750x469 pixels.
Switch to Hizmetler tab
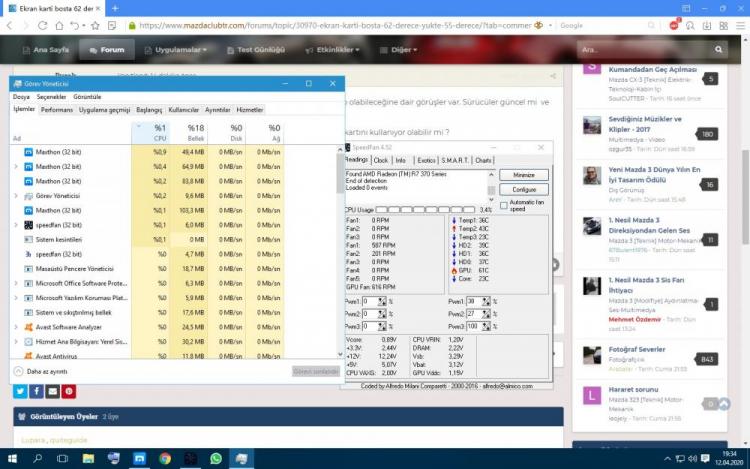[x=250, y=109]
